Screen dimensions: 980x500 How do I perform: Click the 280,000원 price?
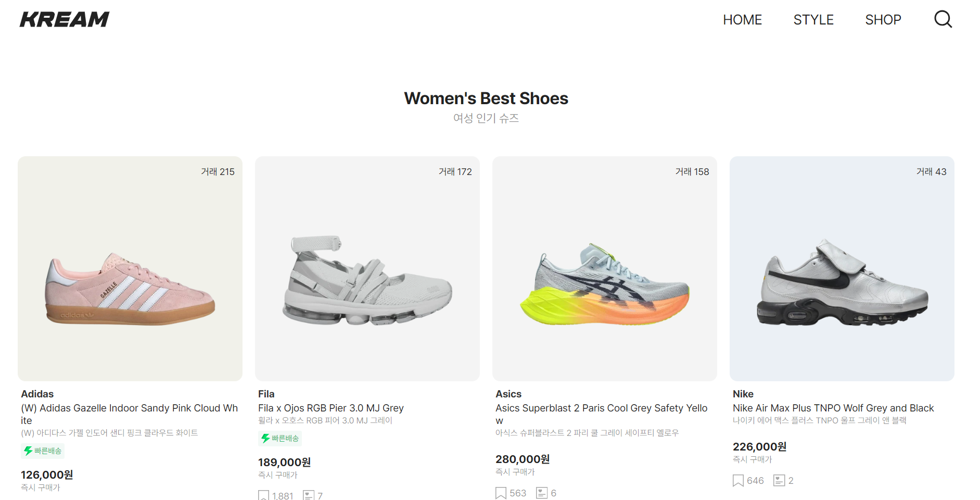coord(523,459)
